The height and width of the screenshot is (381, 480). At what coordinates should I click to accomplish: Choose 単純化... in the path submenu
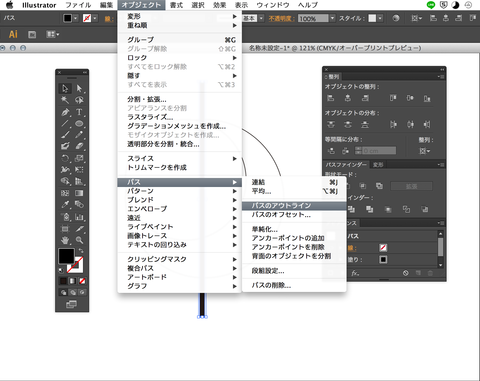click(x=294, y=229)
